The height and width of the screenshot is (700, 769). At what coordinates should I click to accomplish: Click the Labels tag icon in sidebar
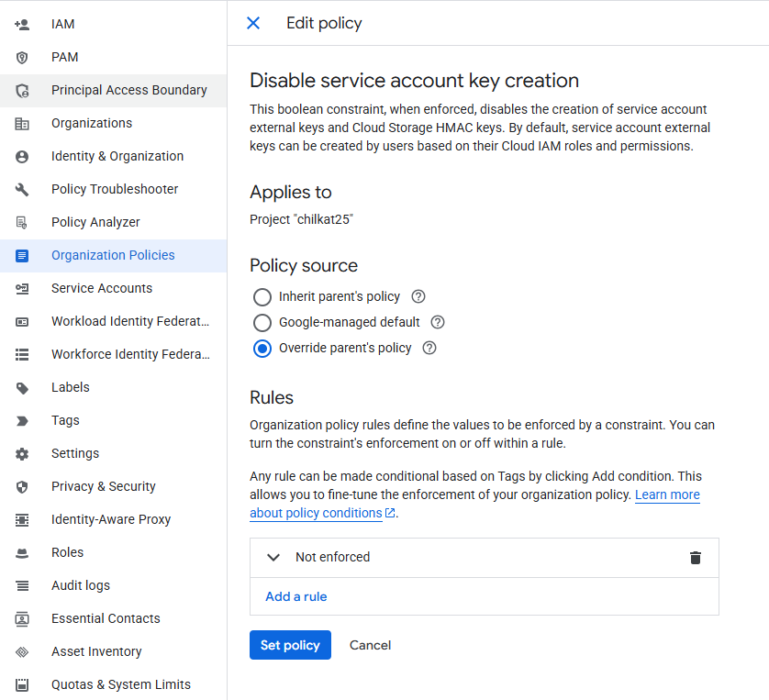22,388
